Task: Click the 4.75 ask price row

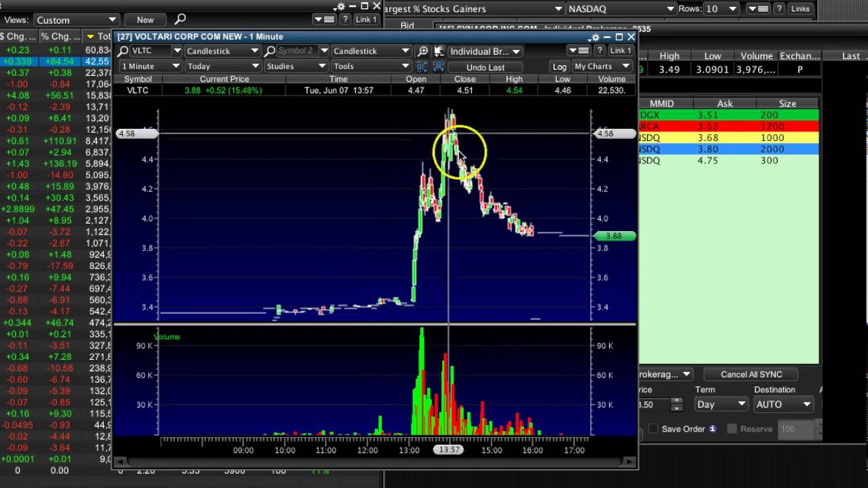Action: [x=729, y=161]
